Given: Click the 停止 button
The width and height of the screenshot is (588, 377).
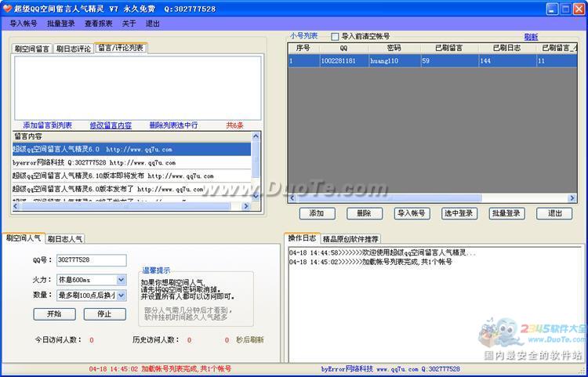Looking at the screenshot, I should point(104,314).
